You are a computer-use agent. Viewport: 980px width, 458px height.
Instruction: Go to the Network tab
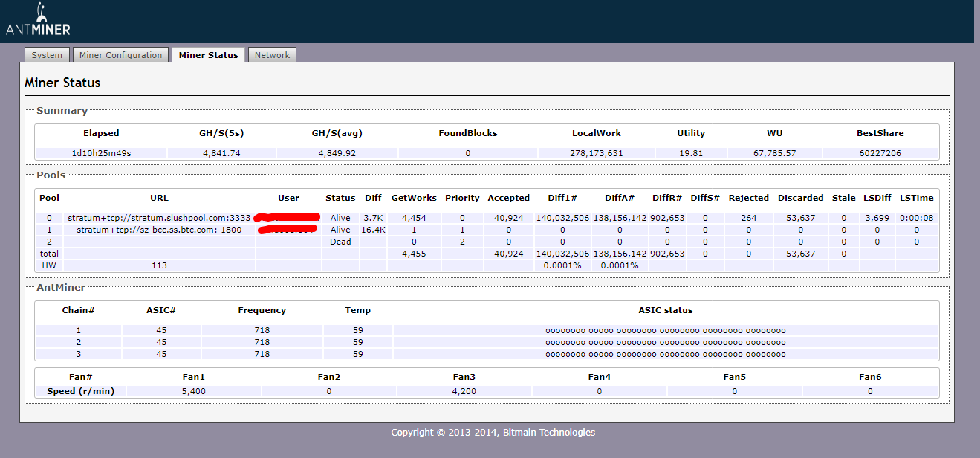point(272,55)
